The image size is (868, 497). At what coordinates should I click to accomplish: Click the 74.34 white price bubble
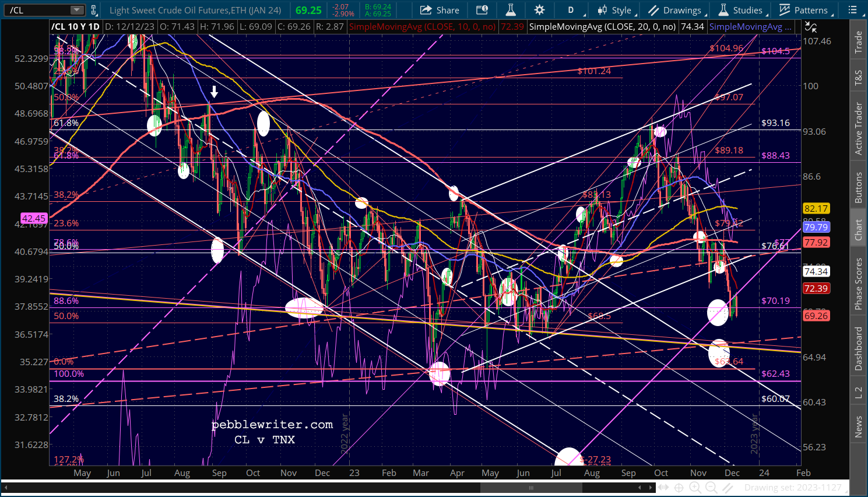[x=816, y=271]
